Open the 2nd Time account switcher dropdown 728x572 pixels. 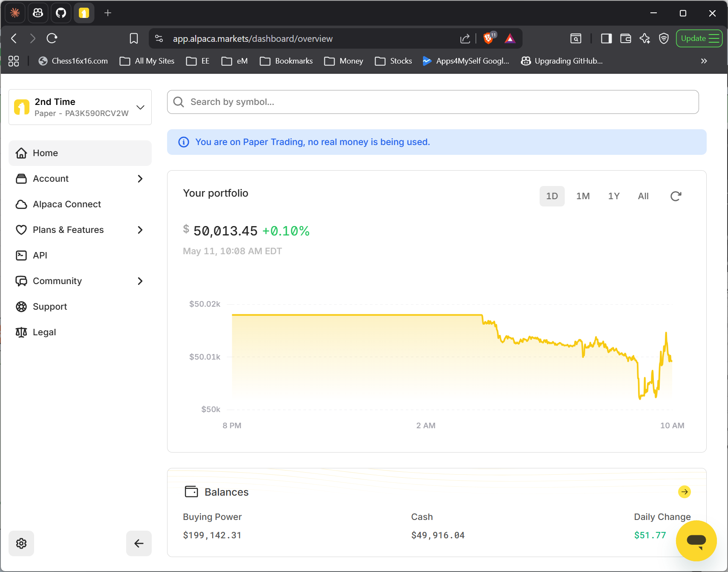tap(80, 107)
